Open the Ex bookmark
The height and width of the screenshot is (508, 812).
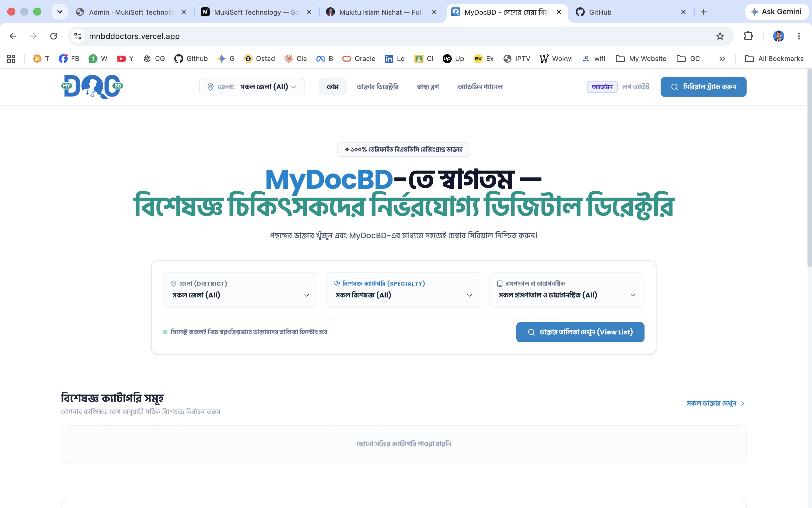484,58
